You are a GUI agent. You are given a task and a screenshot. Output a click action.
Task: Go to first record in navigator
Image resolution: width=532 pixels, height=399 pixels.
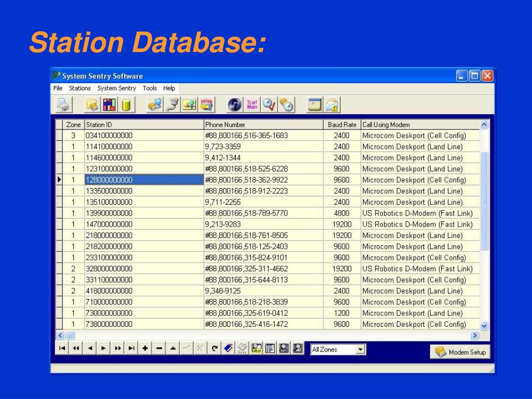coord(62,348)
